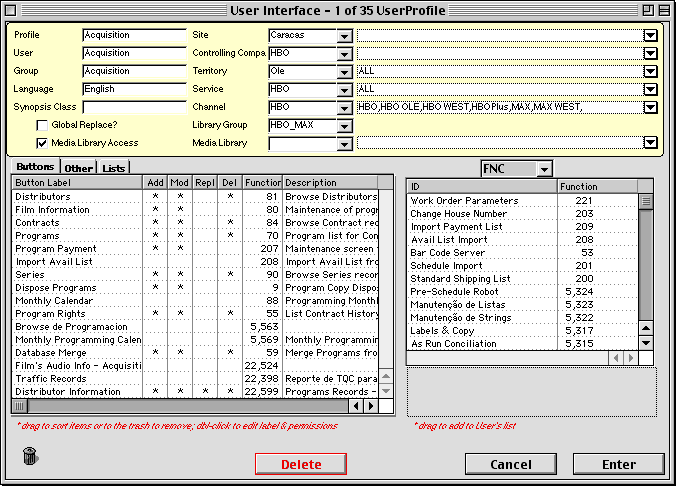Click button list horizontal scroll left arrow
This screenshot has width=676, height=486.
tap(356, 406)
